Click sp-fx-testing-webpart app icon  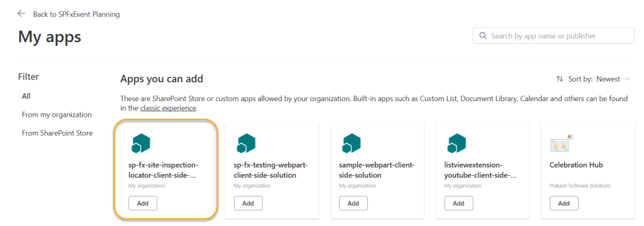click(246, 144)
